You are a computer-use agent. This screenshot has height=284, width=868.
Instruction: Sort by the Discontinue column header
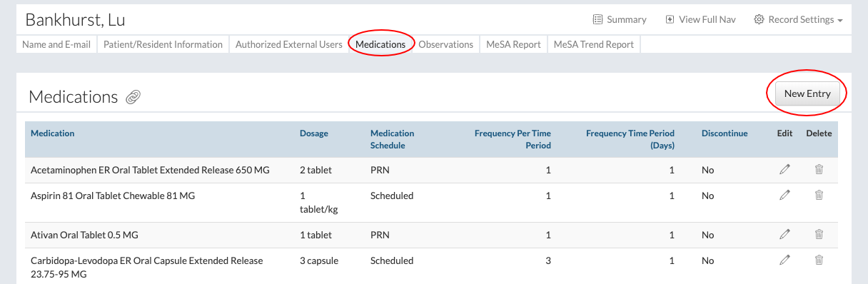click(725, 133)
